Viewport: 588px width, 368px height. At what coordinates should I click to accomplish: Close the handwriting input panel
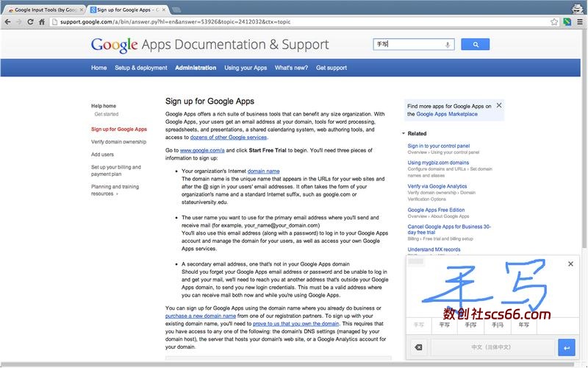570,265
